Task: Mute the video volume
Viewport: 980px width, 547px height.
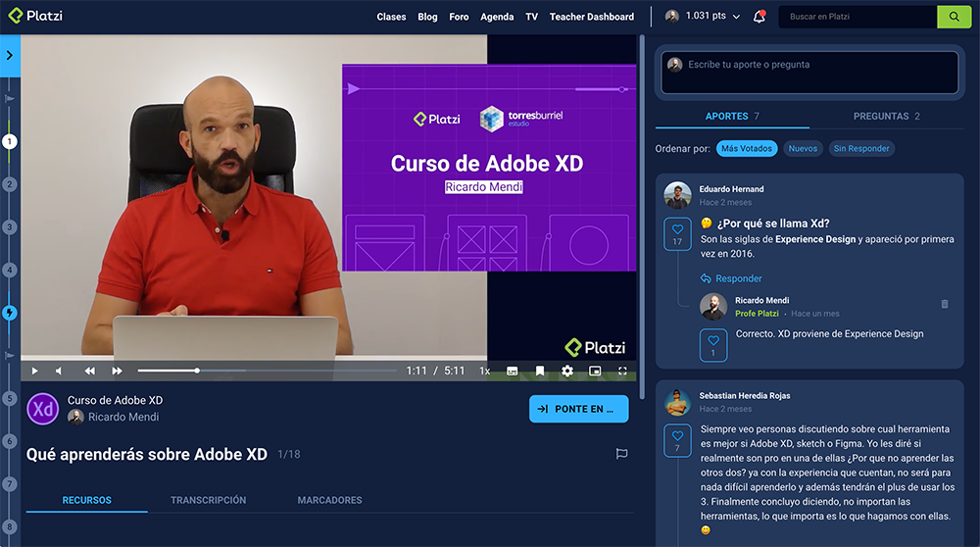Action: [58, 371]
